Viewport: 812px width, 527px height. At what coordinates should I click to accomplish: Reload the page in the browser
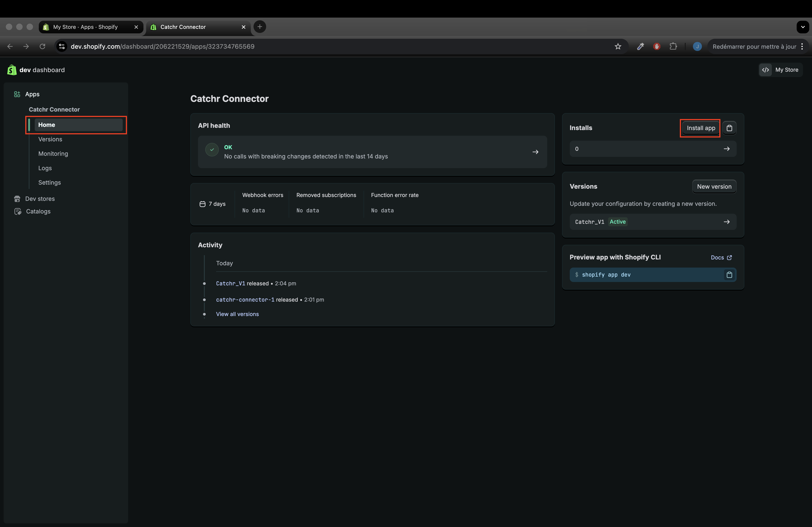pyautogui.click(x=42, y=46)
